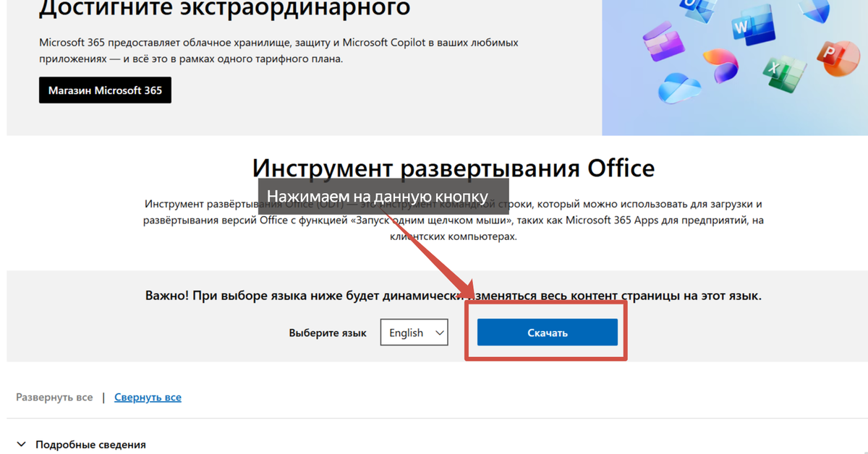Click the Свернуть все link
Screen dimensions: 868x454
click(148, 397)
